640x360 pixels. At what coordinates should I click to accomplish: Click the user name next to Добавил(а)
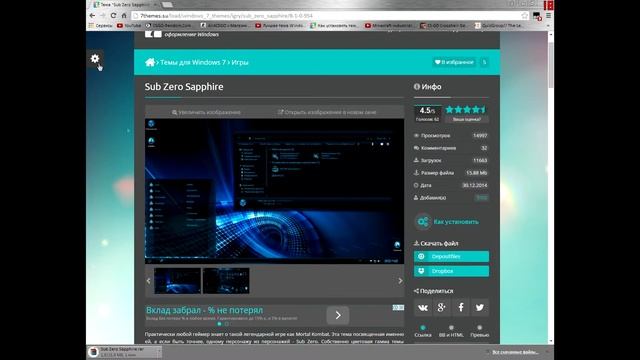482,198
